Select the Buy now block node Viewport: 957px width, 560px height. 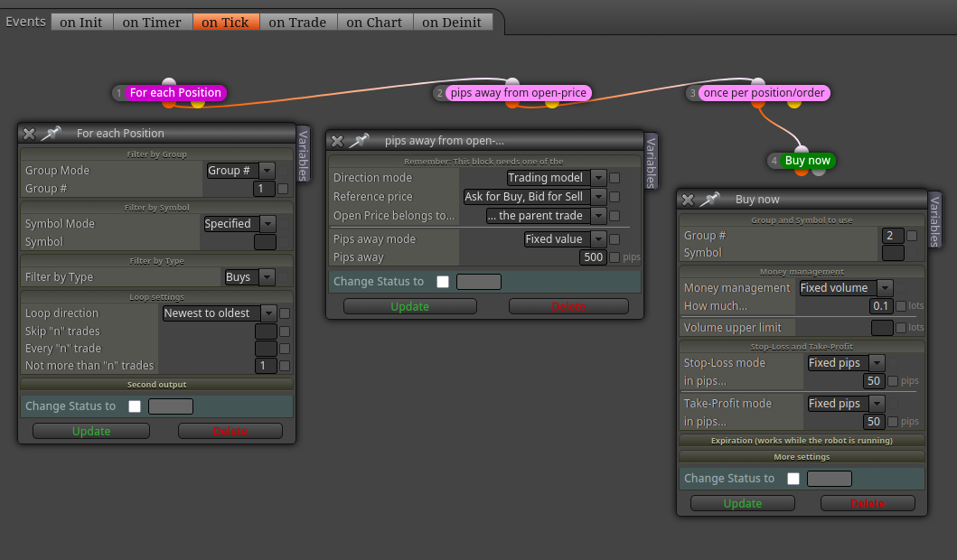tap(808, 161)
